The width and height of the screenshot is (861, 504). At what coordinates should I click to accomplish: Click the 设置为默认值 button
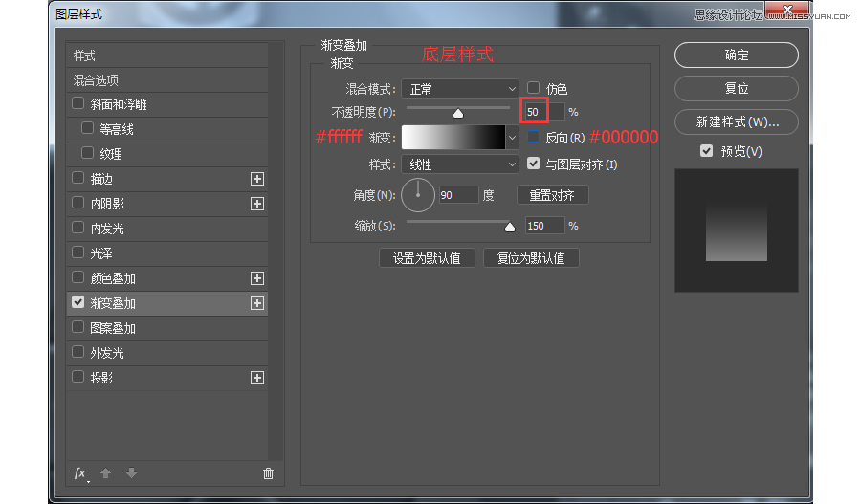pos(427,258)
